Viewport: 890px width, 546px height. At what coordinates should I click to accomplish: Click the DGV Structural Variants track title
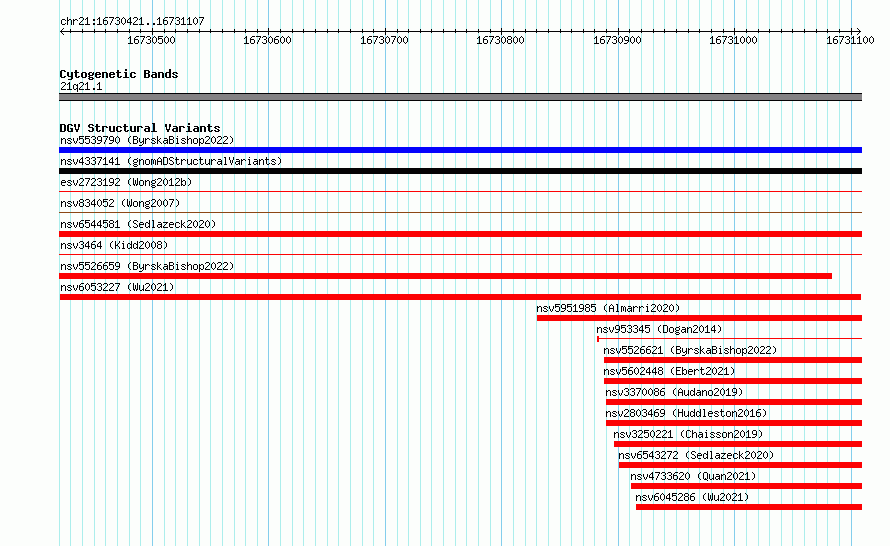[140, 128]
